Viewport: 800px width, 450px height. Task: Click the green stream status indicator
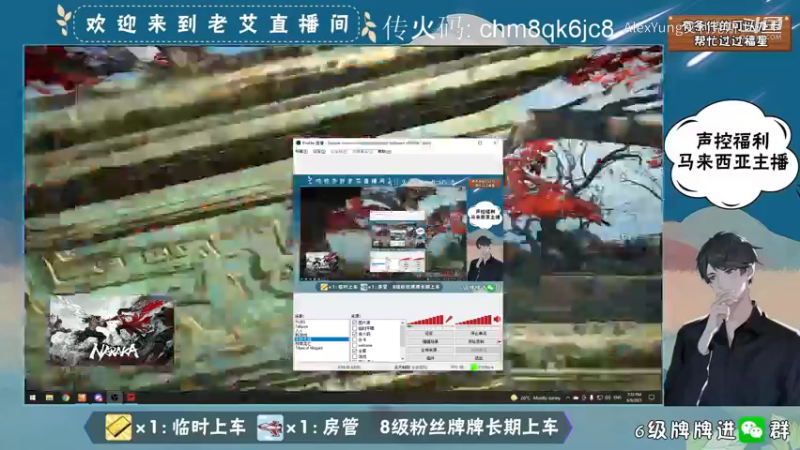point(474,367)
